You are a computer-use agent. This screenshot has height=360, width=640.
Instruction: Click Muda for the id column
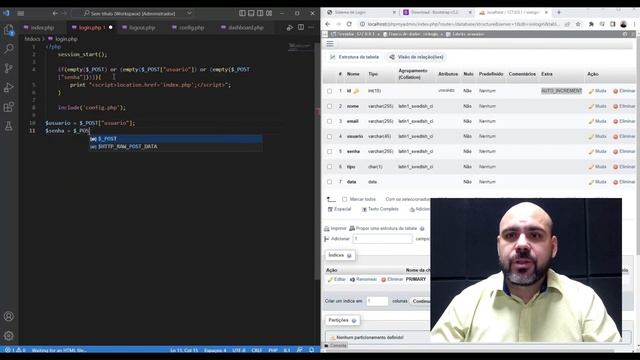click(598, 91)
